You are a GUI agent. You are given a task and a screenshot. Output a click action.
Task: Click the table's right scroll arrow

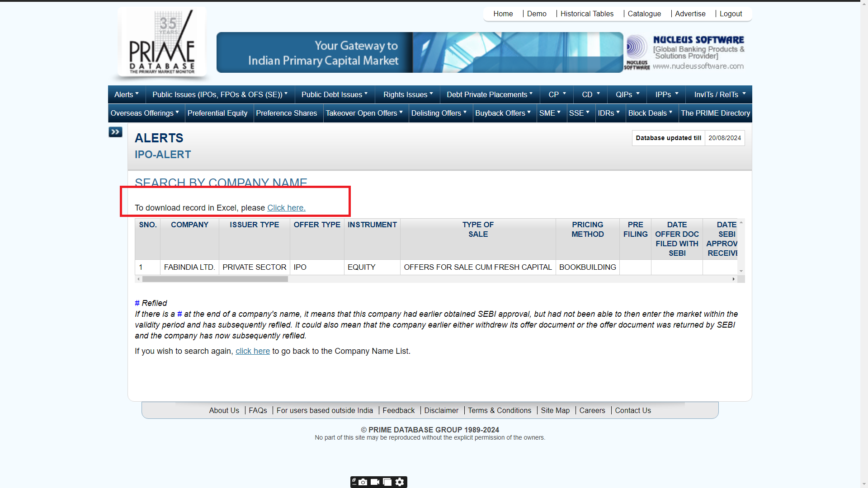(x=733, y=279)
